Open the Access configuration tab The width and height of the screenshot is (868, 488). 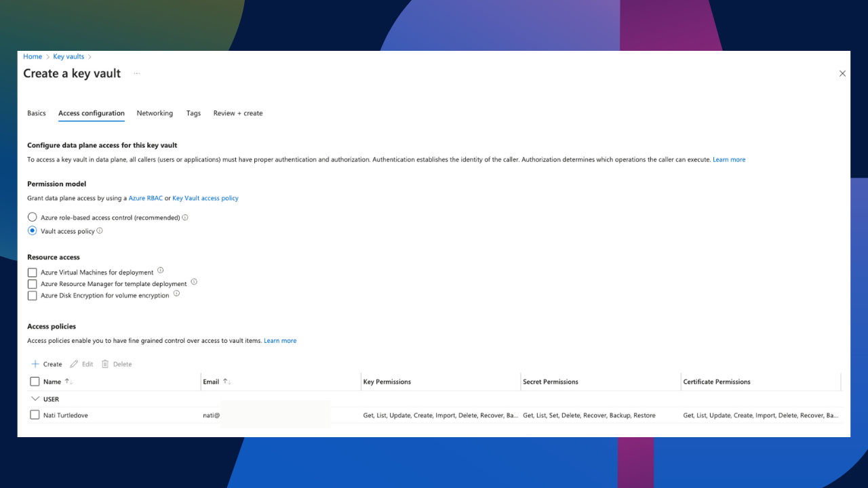coord(92,113)
